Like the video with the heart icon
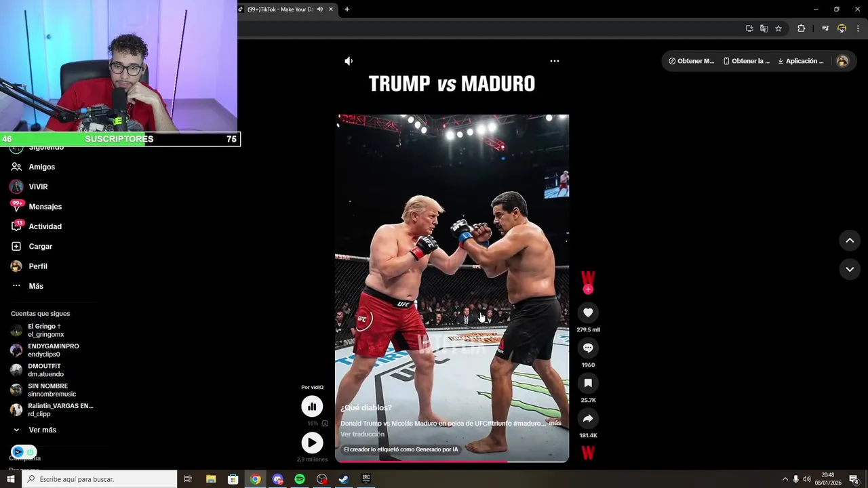Image resolution: width=868 pixels, height=488 pixels. [x=588, y=312]
